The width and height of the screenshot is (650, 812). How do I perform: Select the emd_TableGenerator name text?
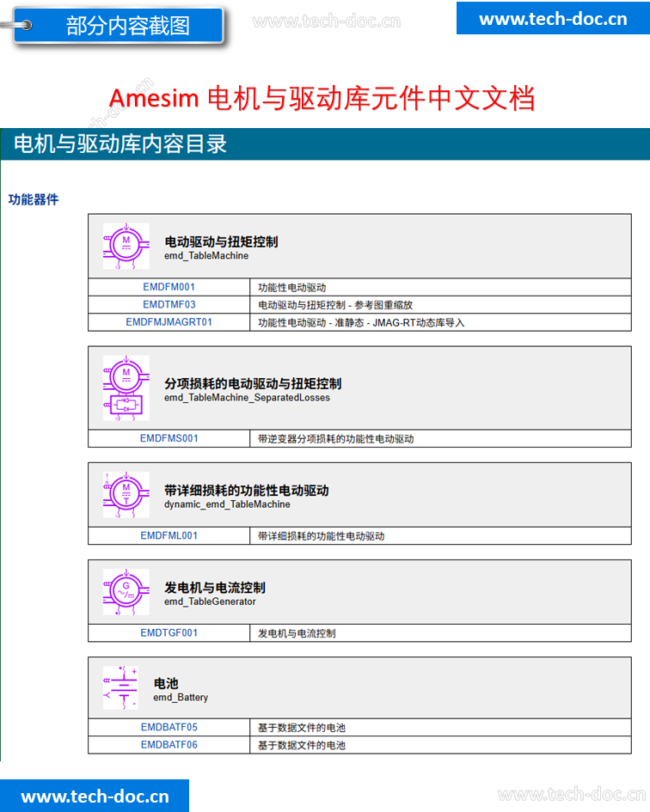pos(210,601)
